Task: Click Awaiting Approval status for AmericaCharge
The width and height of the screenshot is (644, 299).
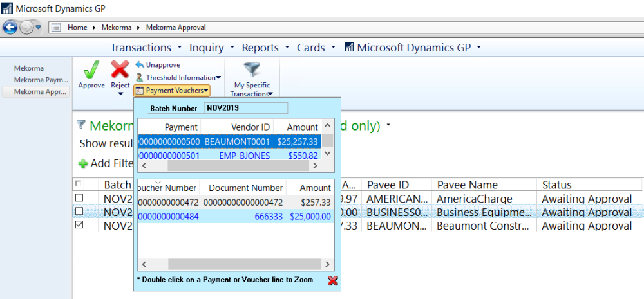Action: [x=587, y=199]
